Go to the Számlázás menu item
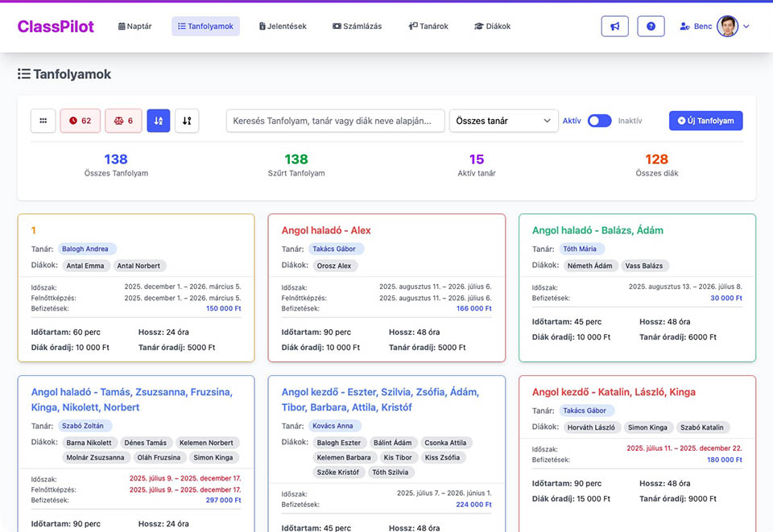The width and height of the screenshot is (773, 532). (x=357, y=27)
